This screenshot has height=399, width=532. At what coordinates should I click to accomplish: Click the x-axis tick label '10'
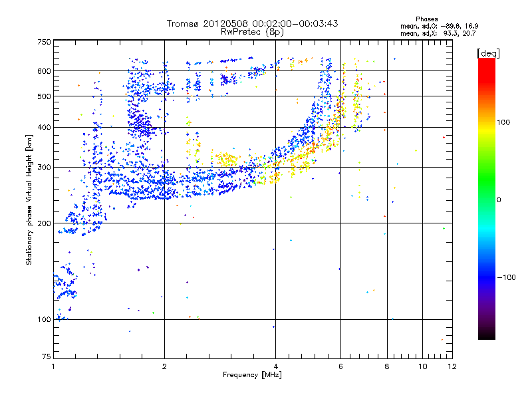[x=422, y=366]
